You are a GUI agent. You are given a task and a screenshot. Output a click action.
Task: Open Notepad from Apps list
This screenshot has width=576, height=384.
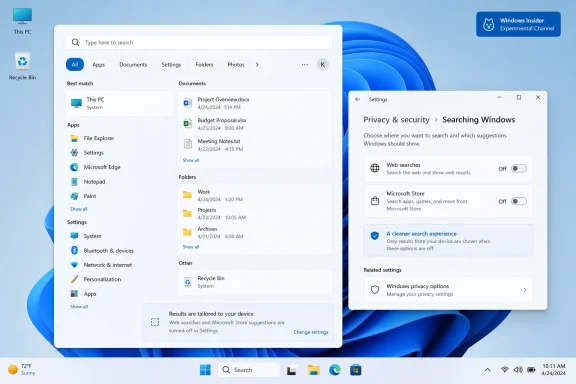[x=88, y=182]
